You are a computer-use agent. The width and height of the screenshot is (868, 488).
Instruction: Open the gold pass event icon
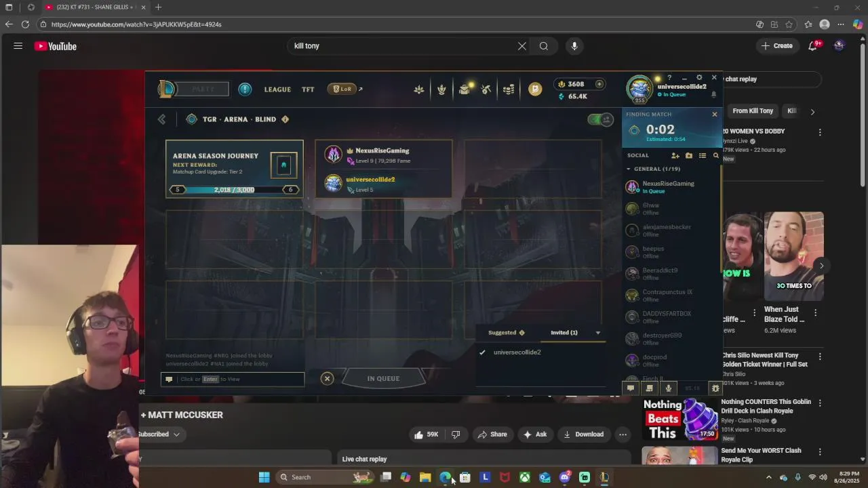535,89
